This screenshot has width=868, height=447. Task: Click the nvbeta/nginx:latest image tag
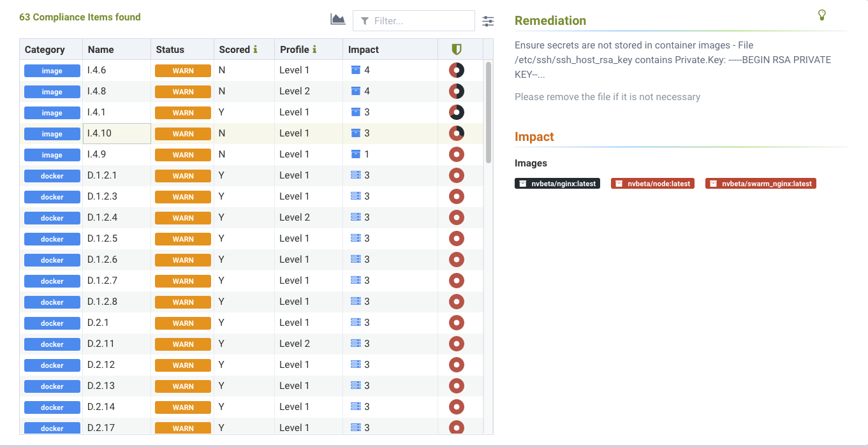(x=557, y=184)
